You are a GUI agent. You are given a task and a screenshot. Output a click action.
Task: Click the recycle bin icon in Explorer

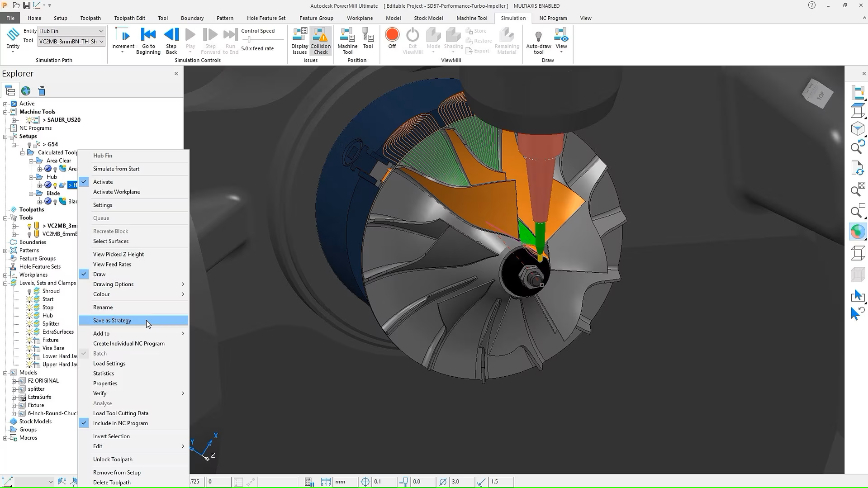point(42,91)
